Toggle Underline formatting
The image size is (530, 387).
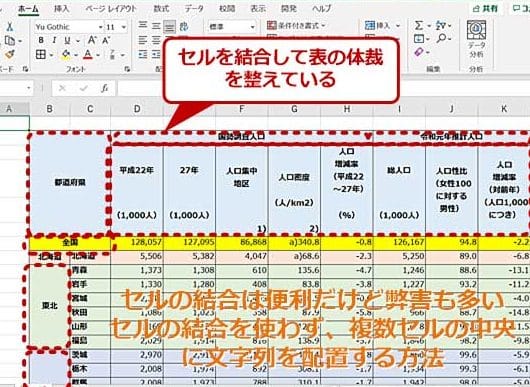67,41
